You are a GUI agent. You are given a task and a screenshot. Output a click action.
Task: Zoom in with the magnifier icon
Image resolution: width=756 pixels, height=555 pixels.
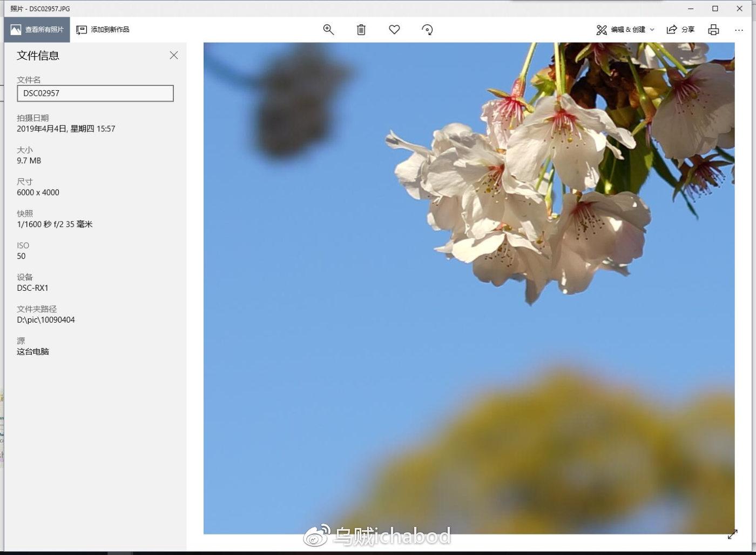click(328, 30)
